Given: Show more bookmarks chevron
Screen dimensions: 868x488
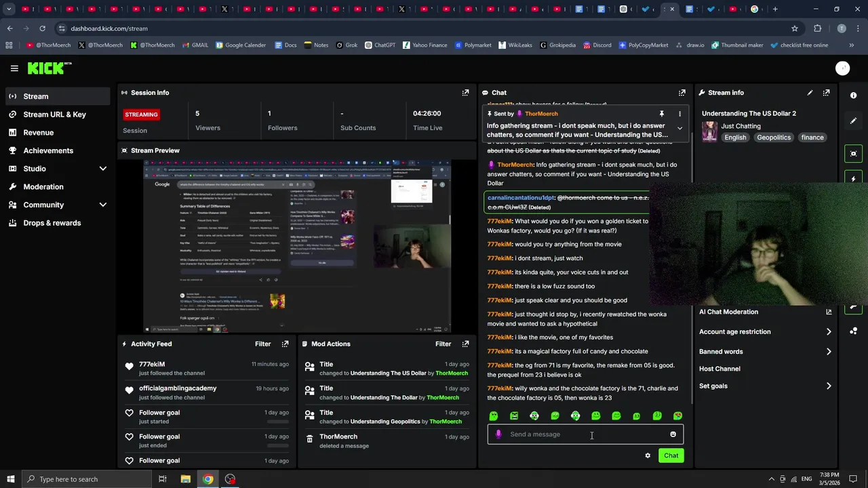Looking at the screenshot, I should 852,45.
